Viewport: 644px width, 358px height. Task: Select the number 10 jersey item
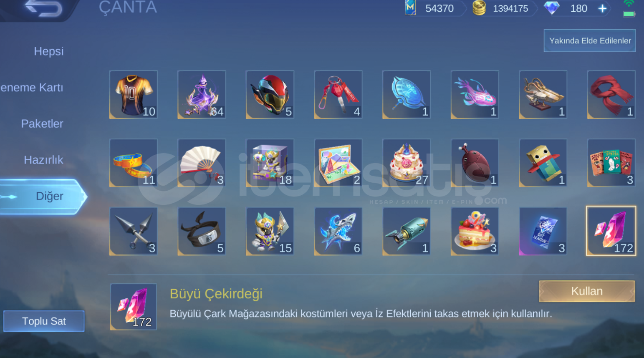tap(134, 95)
